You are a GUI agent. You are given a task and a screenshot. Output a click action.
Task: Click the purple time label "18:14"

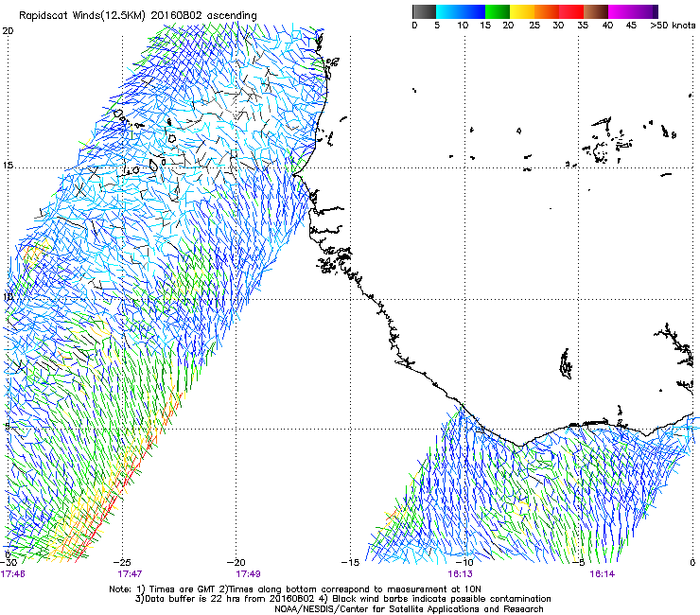tap(603, 574)
